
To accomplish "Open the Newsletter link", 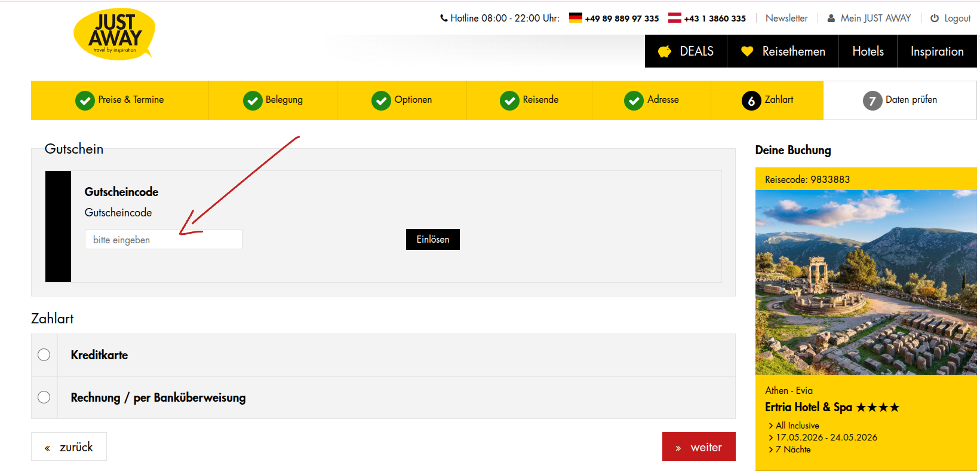I will point(787,19).
